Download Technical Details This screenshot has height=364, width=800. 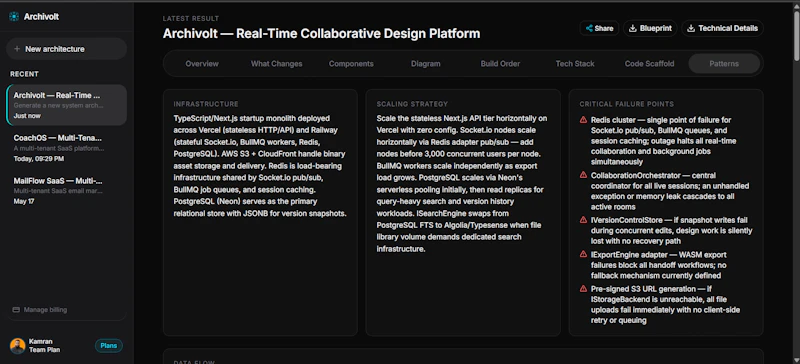pos(722,29)
